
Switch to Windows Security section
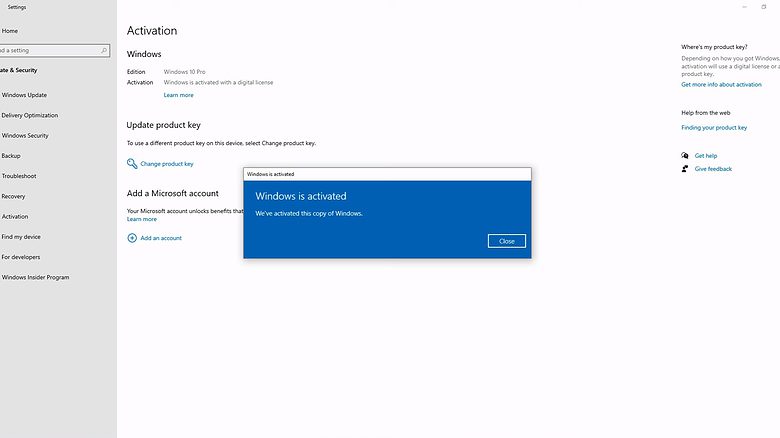(x=25, y=136)
